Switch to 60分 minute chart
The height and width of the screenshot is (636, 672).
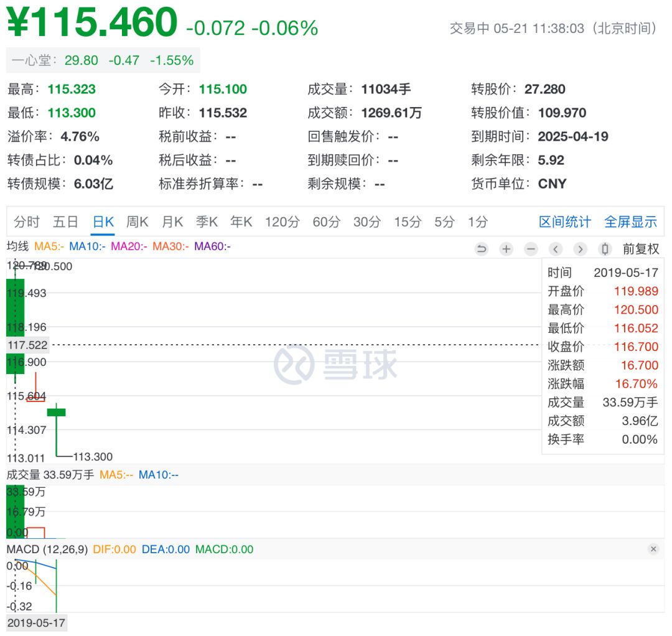pos(326,222)
